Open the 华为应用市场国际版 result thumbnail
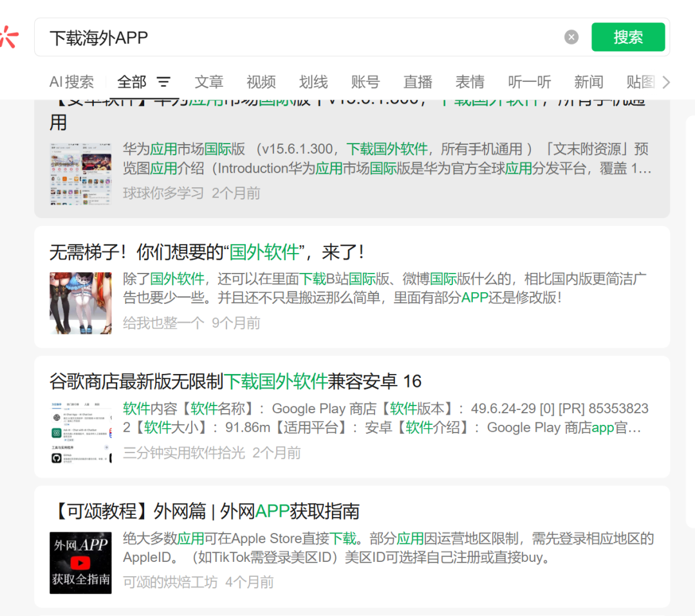Viewport: 695px width, 616px height. click(x=80, y=173)
